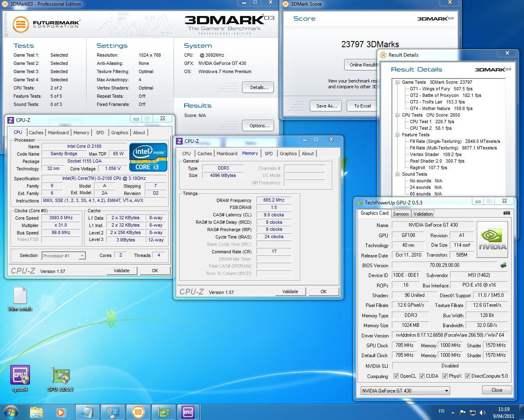Select the 3dm serials text file
The width and height of the screenshot is (524, 420).
coord(20,298)
